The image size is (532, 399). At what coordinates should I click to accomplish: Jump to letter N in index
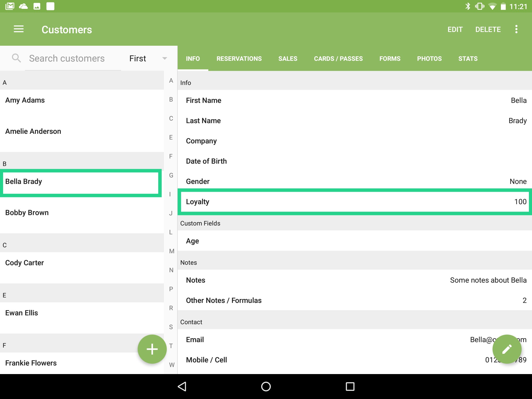pyautogui.click(x=171, y=270)
